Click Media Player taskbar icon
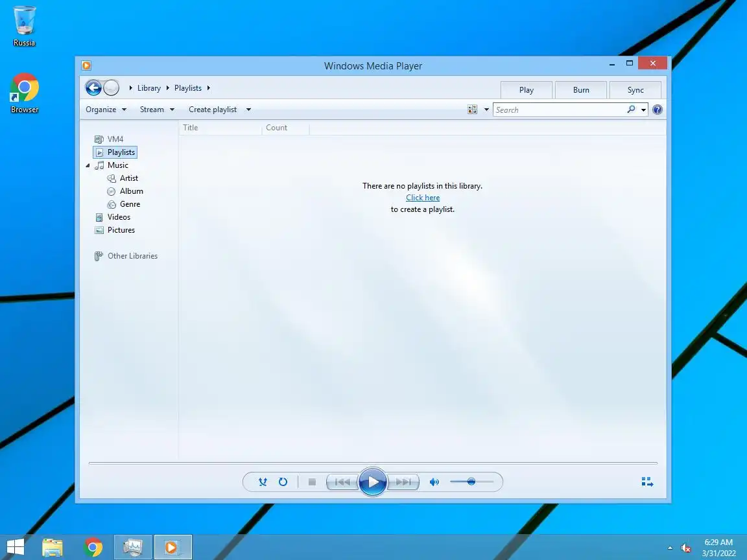The height and width of the screenshot is (560, 747). point(173,547)
